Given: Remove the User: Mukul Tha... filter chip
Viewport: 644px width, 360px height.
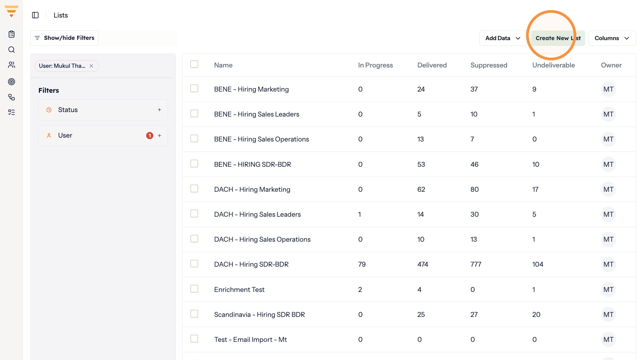Looking at the screenshot, I should pyautogui.click(x=91, y=66).
